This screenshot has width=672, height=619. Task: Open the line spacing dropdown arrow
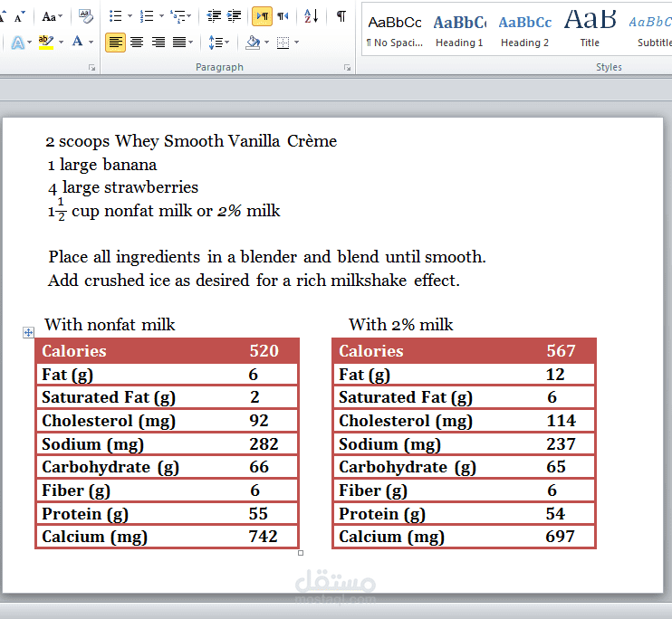click(227, 43)
